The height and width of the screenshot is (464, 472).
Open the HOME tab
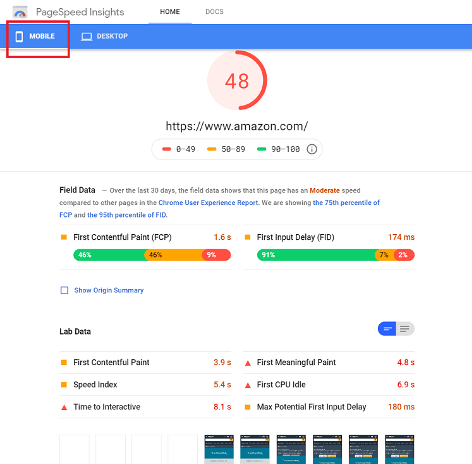coord(170,12)
